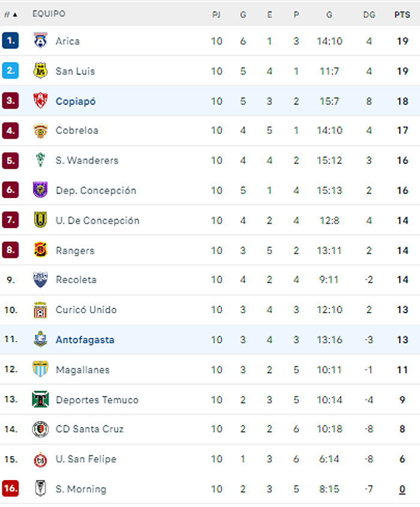Sort standings by PTS column header
The height and width of the screenshot is (507, 420).
tap(402, 14)
